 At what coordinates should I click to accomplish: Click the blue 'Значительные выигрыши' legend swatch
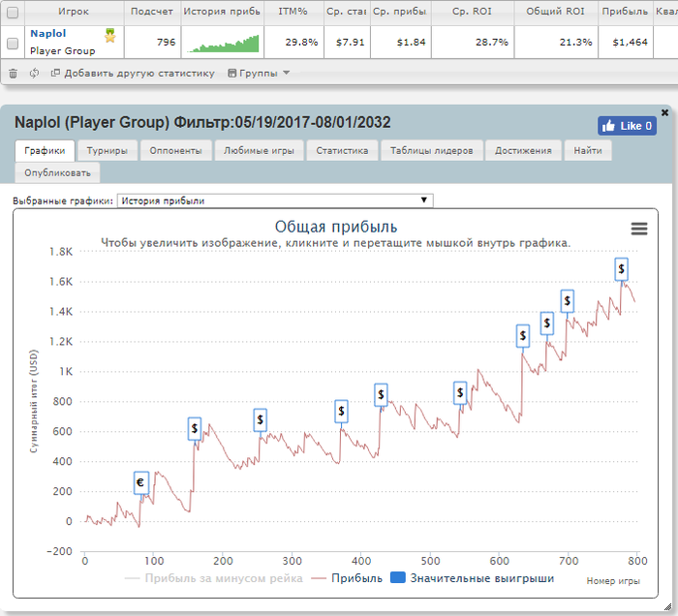398,577
